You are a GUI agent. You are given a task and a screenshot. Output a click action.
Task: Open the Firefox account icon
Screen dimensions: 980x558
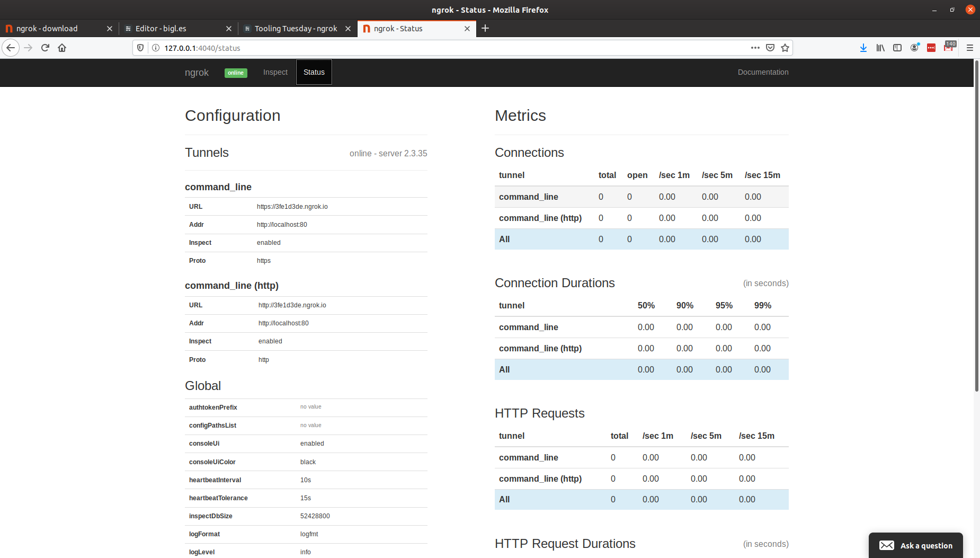point(914,48)
